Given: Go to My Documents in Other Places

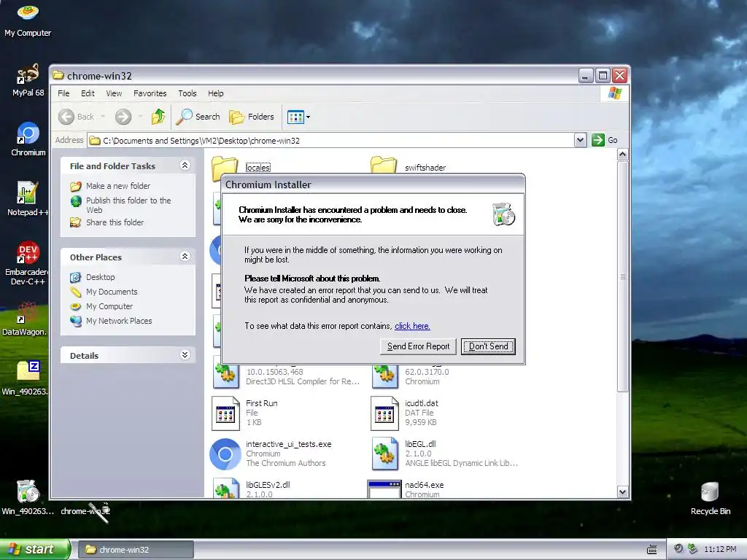Looking at the screenshot, I should click(x=104, y=292).
